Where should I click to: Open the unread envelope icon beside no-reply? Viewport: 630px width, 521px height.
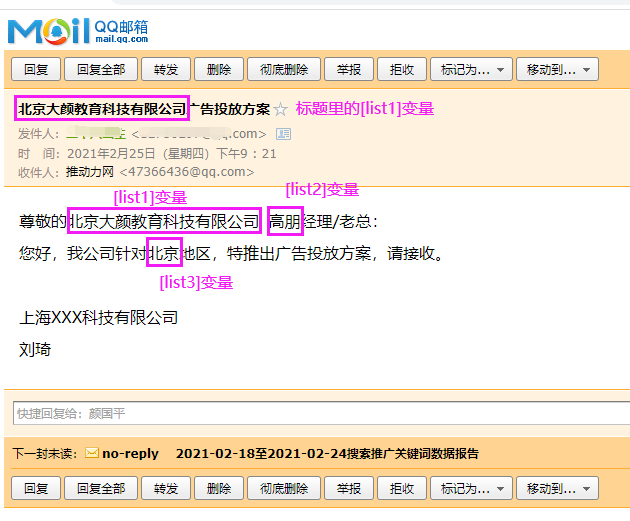coord(92,453)
